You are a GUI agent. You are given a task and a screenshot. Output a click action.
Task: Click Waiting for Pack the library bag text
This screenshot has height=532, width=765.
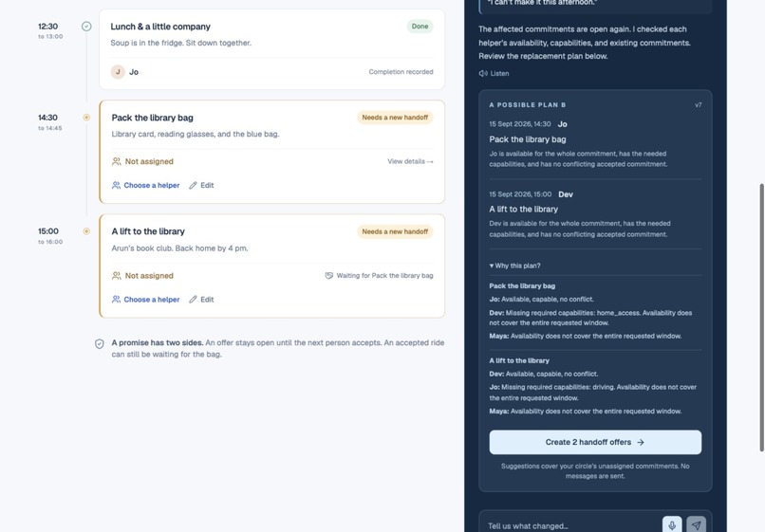click(385, 276)
